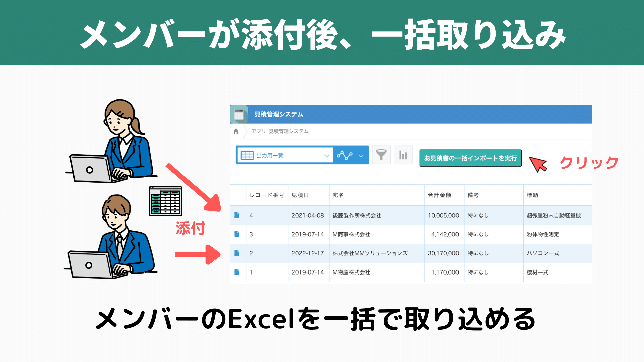
Task: Open record 4 via its blue document icon
Action: click(237, 215)
